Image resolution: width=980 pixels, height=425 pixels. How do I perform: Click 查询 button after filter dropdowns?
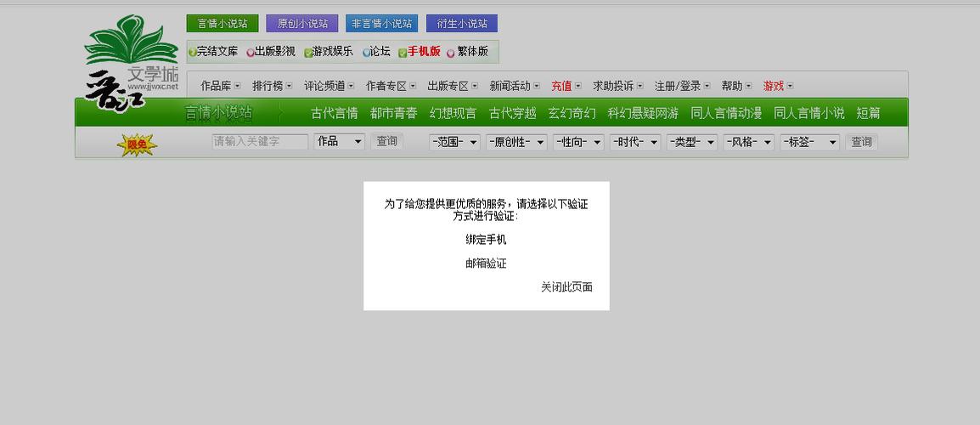click(861, 143)
